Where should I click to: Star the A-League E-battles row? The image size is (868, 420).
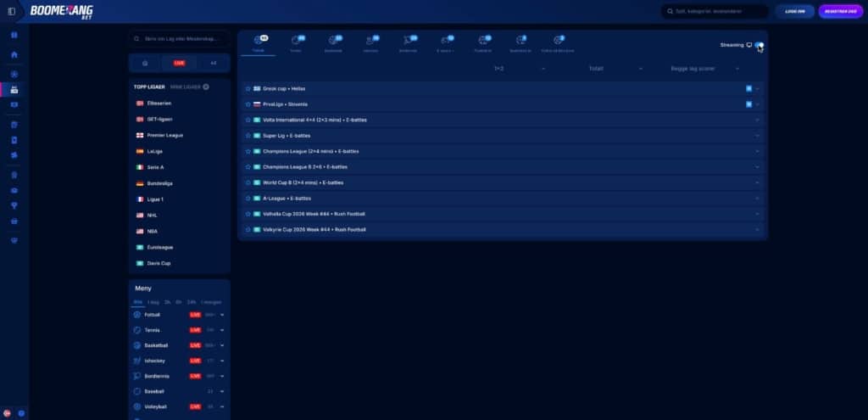(x=248, y=199)
